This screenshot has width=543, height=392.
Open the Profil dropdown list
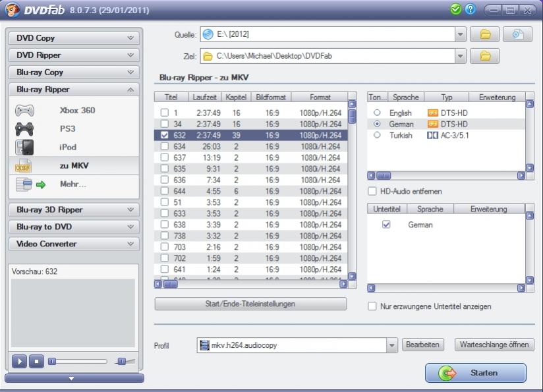(392, 345)
